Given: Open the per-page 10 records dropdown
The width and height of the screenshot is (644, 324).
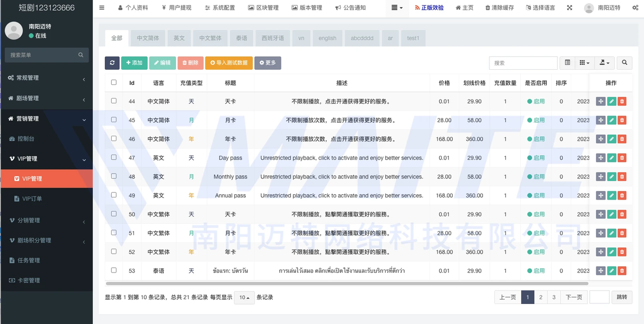Looking at the screenshot, I should (x=244, y=297).
